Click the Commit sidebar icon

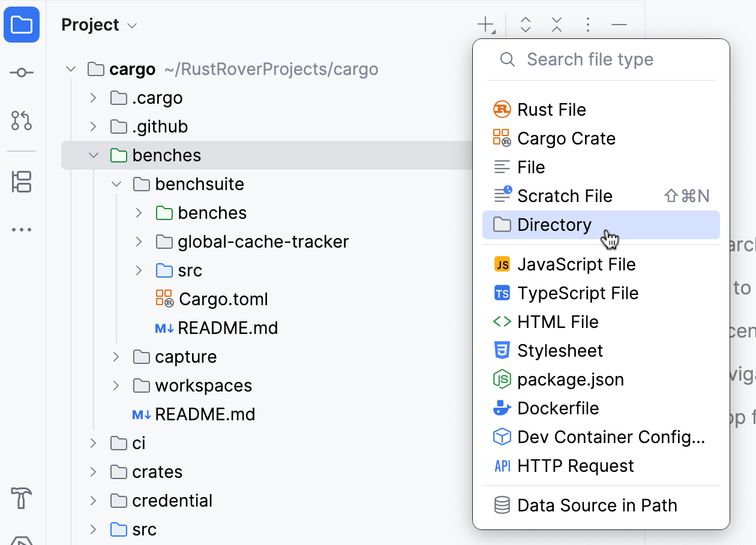coord(21,72)
